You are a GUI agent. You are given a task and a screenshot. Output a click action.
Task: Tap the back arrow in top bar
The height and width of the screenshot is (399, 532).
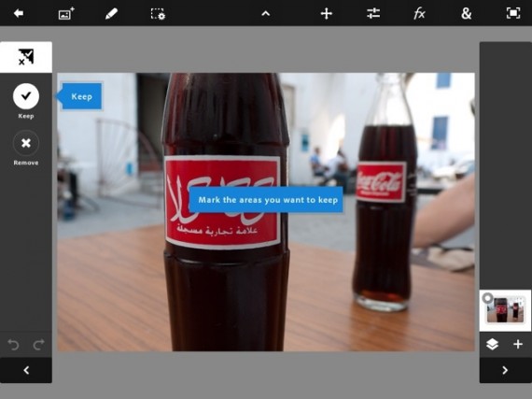pos(19,13)
